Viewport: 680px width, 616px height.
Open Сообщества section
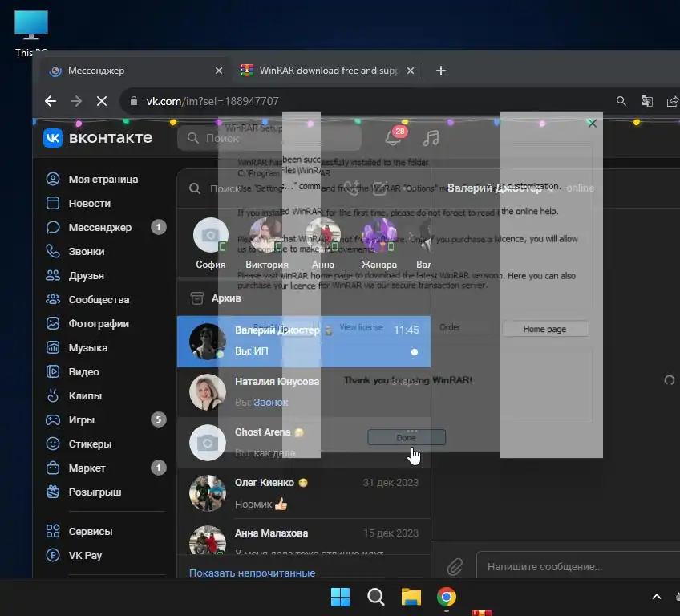click(x=87, y=299)
